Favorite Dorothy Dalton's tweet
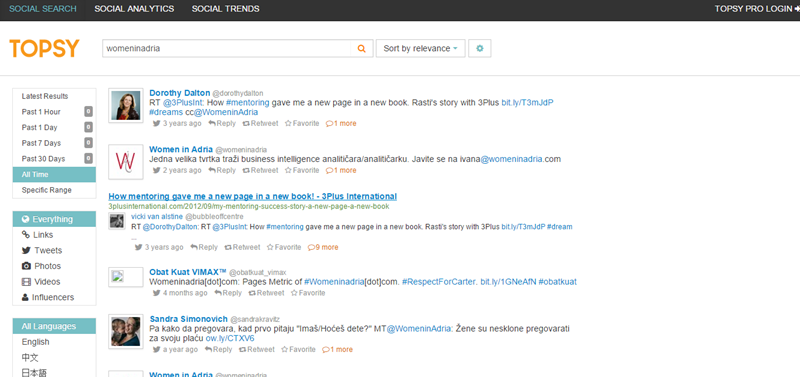The width and height of the screenshot is (800, 377). (x=302, y=123)
